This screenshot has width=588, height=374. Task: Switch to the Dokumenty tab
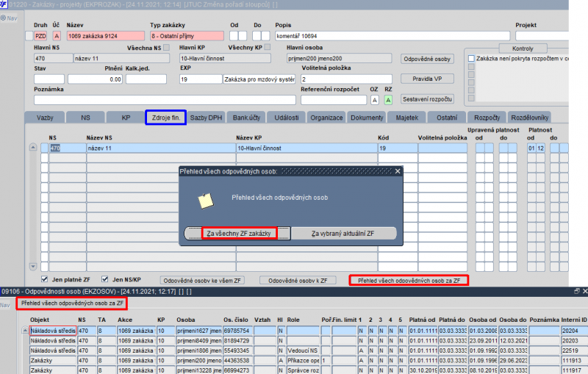(x=367, y=118)
